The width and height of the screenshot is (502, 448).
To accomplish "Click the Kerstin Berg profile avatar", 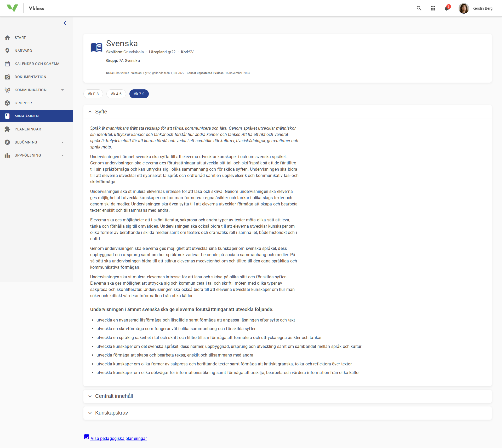I will point(464,8).
